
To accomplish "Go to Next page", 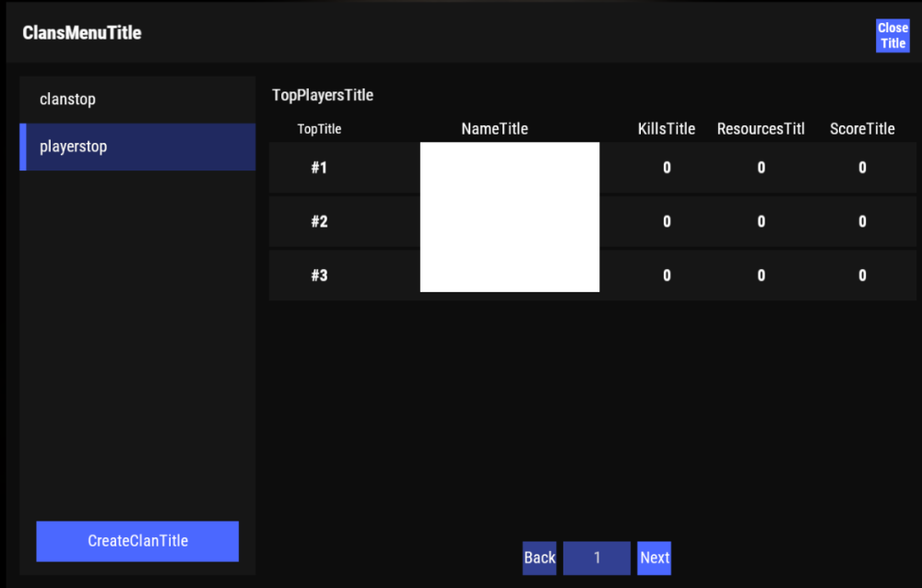I will pyautogui.click(x=654, y=558).
